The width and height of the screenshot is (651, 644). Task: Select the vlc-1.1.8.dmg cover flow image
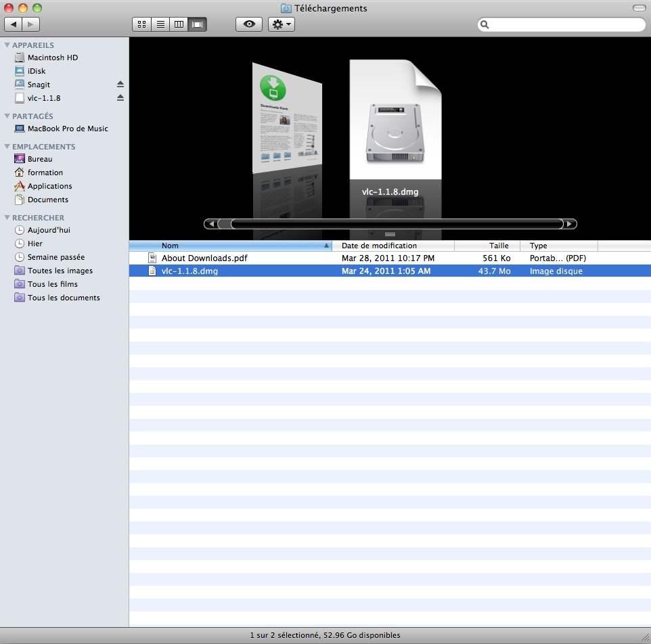click(x=395, y=120)
